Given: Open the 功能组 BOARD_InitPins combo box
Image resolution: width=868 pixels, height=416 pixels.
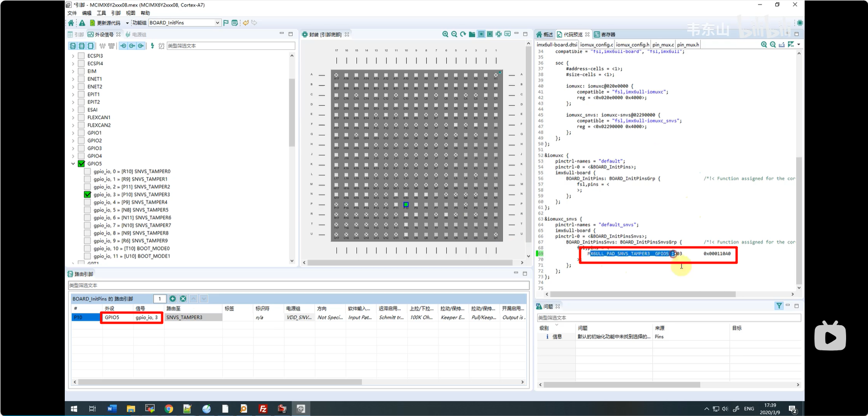Looking at the screenshot, I should click(x=185, y=23).
